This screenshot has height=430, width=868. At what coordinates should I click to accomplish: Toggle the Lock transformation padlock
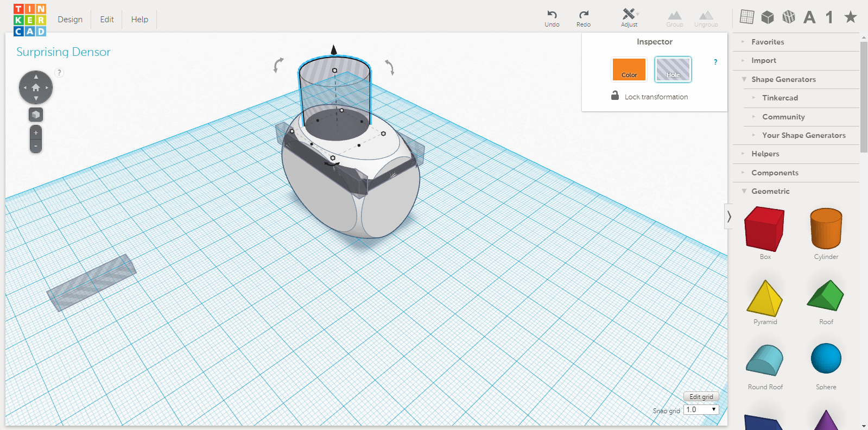tap(615, 96)
